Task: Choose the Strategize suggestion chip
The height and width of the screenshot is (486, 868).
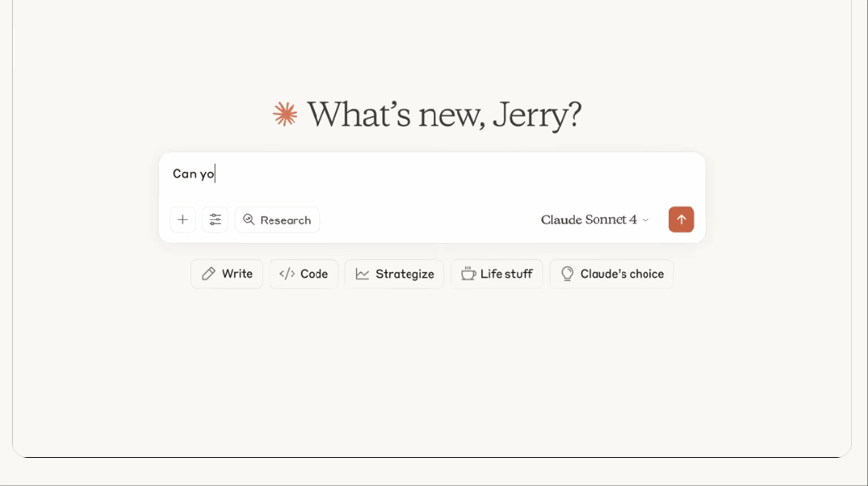Action: [394, 274]
